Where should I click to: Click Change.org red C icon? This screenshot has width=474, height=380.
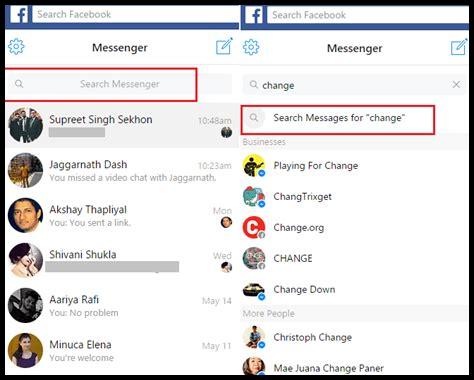pyautogui.click(x=254, y=227)
